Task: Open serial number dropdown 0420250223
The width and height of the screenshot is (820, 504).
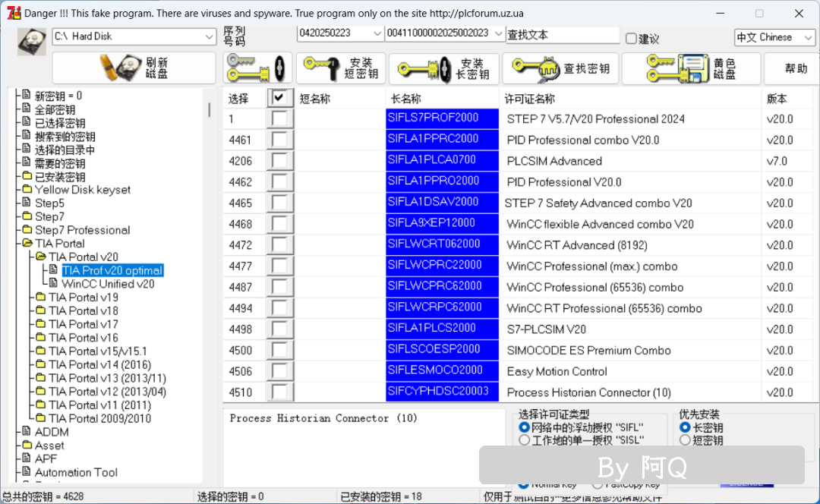Action: [x=340, y=33]
